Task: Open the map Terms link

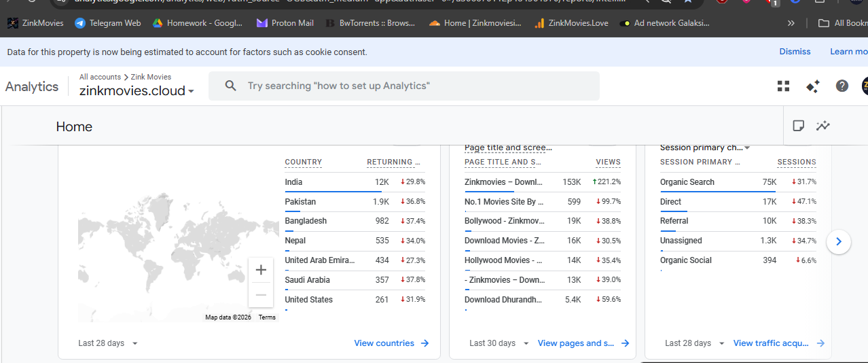Action: coord(267,317)
